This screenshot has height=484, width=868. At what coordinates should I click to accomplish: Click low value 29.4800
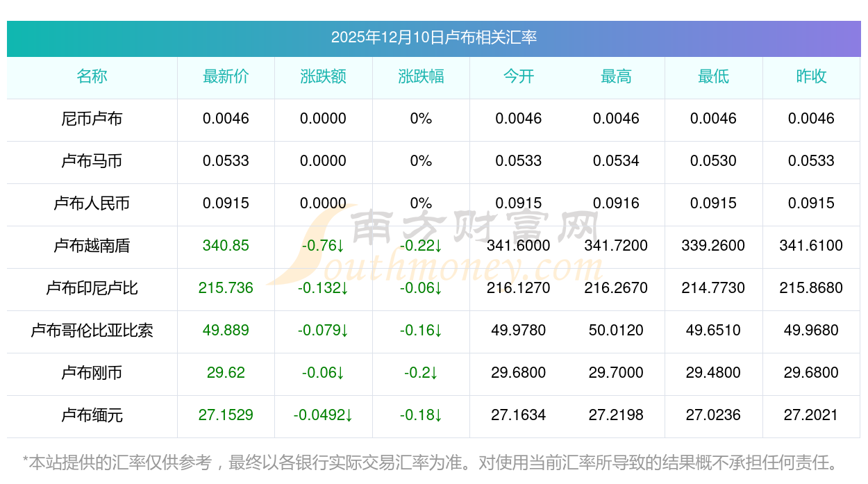714,373
